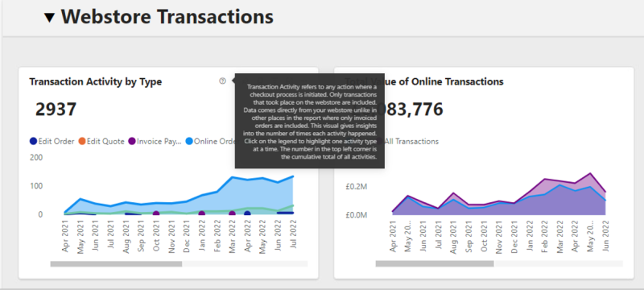Click the dark blue Apr 2022 marker
Viewport: 644px width, 290px height.
click(247, 213)
